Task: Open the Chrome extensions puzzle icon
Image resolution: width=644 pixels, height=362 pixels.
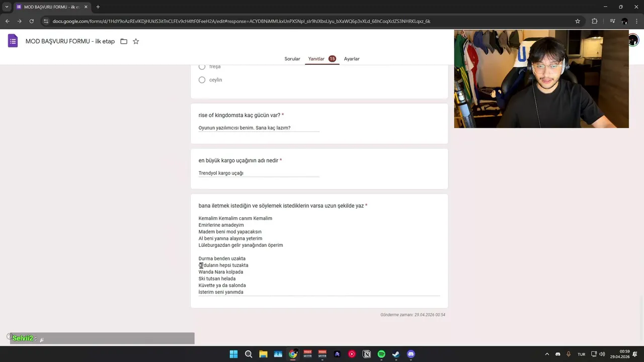Action: pyautogui.click(x=594, y=21)
